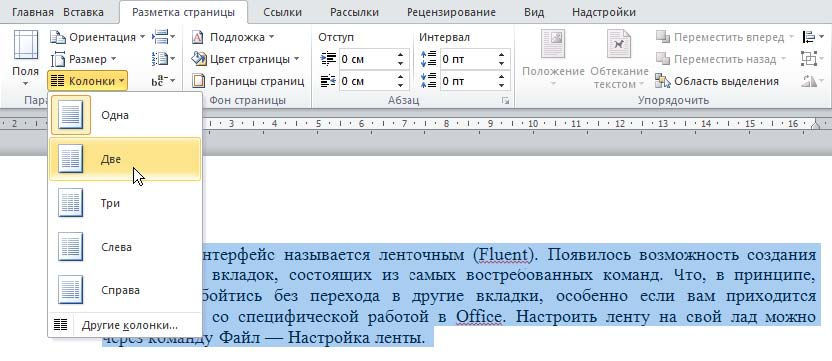Screen dimensions: 832x361
Task: Open the Положение position button
Action: pyautogui.click(x=553, y=58)
